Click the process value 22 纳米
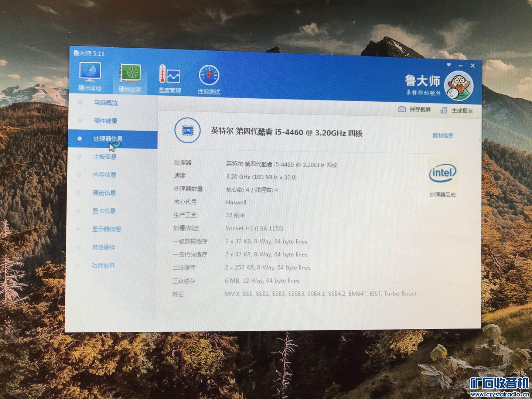The image size is (532, 399). click(235, 215)
